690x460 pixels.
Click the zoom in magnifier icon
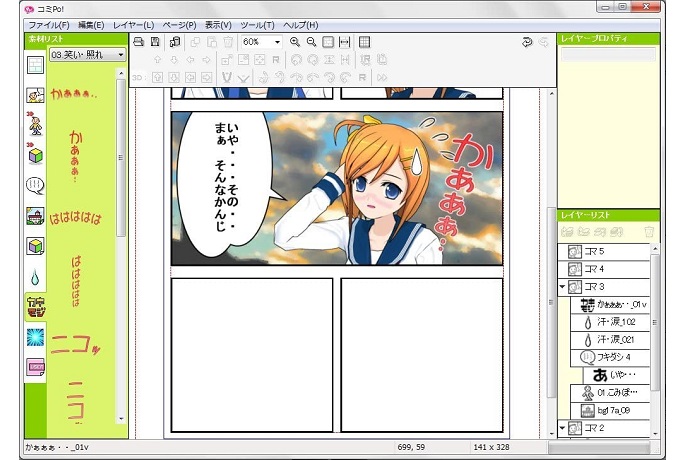tap(295, 42)
